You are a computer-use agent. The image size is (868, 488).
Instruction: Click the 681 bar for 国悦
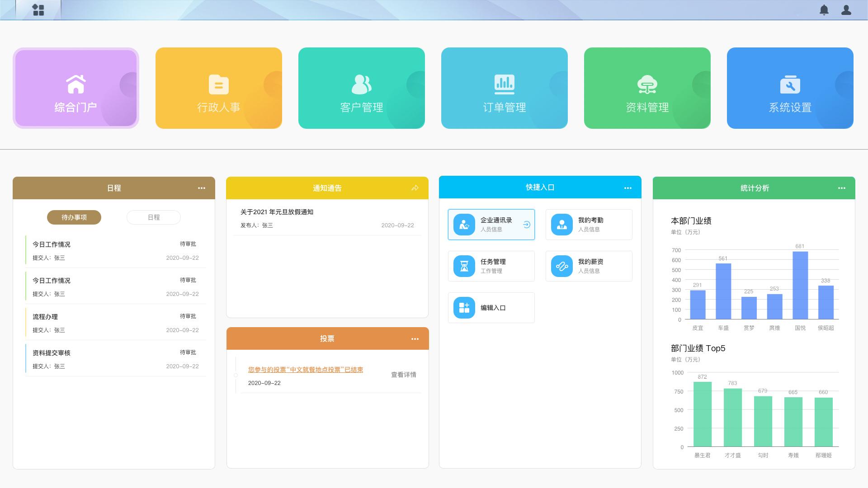[800, 286]
